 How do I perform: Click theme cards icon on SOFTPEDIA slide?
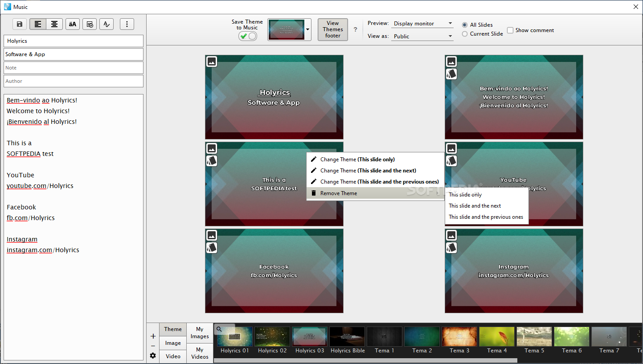(212, 161)
